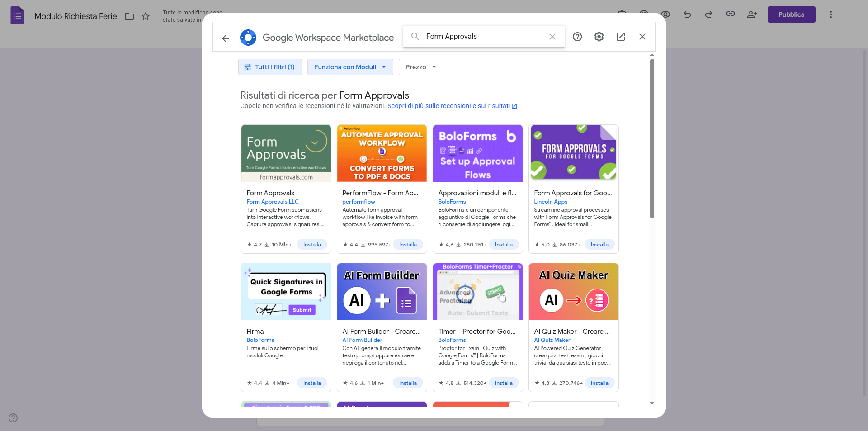868x431 pixels.
Task: Go back using the Marketplace back arrow
Action: point(225,38)
